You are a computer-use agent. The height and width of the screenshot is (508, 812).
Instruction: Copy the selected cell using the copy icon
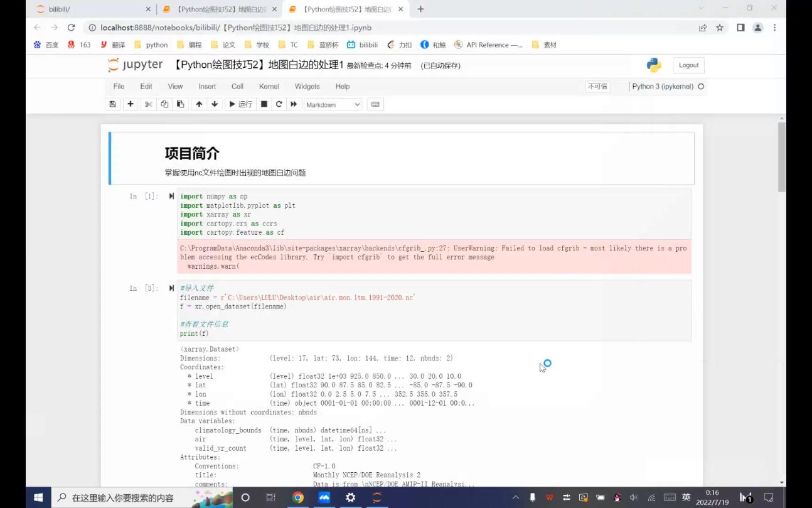pyautogui.click(x=164, y=104)
